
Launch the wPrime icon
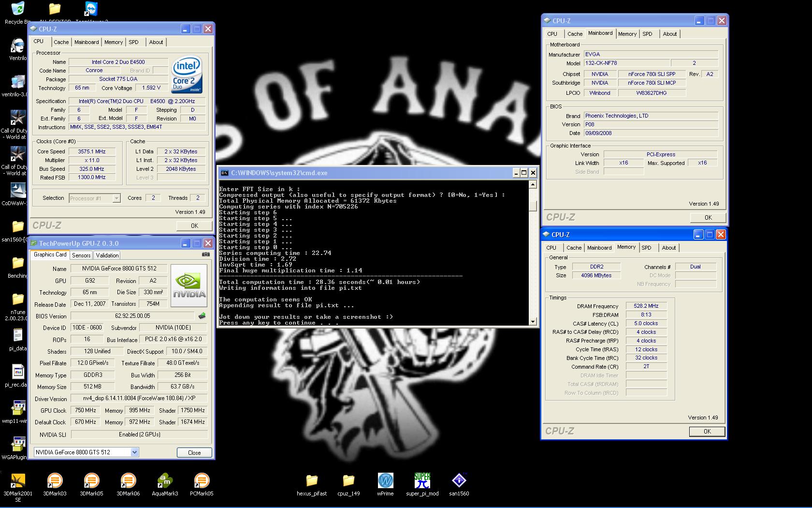(x=385, y=481)
